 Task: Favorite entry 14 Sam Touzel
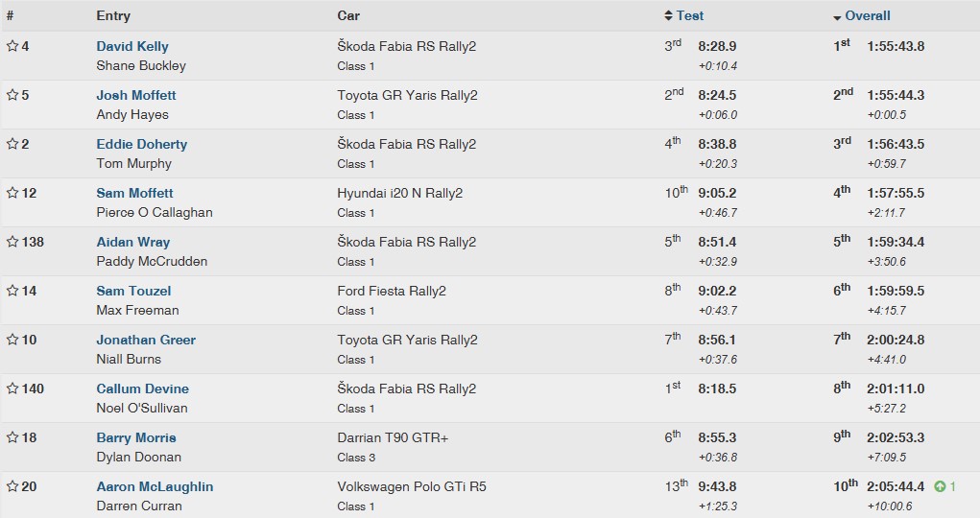click(12, 291)
